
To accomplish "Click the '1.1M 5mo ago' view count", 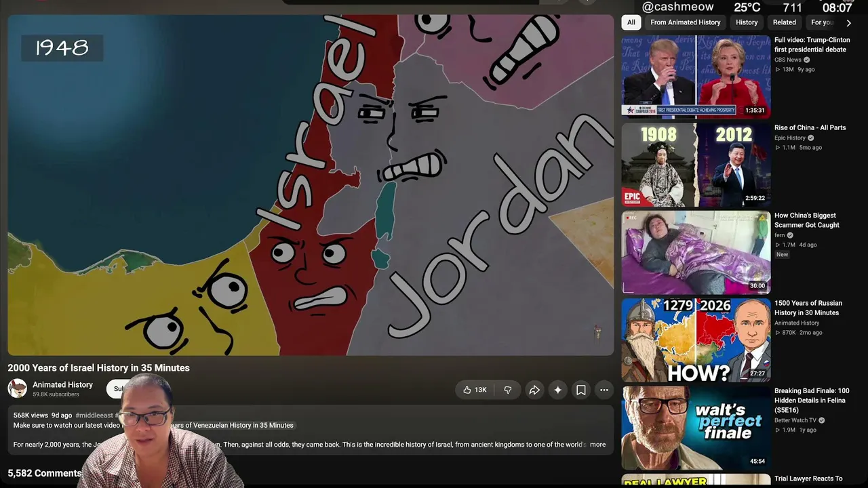I will click(x=798, y=147).
